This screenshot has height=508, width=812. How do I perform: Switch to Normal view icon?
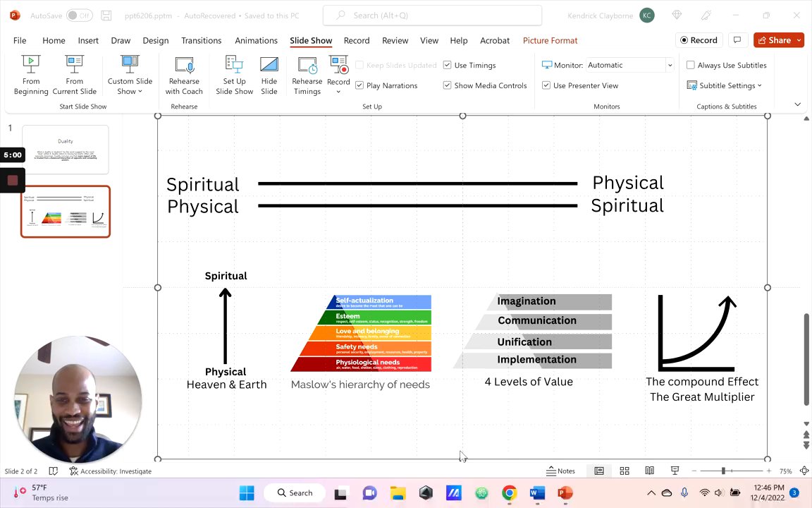click(x=599, y=471)
